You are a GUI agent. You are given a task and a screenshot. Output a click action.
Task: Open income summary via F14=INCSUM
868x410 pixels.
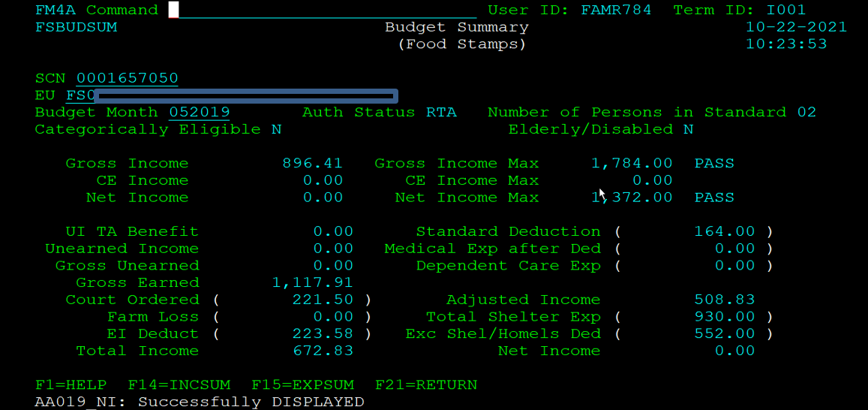(179, 385)
